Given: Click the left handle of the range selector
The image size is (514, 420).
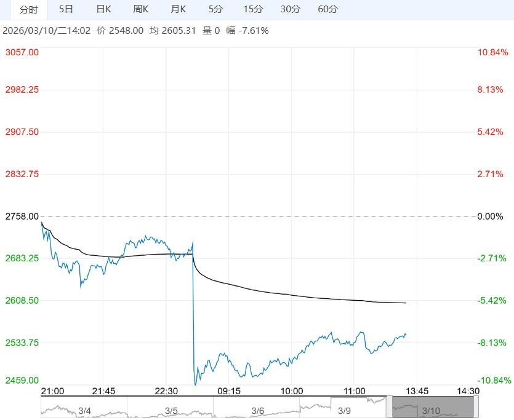Looking at the screenshot, I should [389, 407].
